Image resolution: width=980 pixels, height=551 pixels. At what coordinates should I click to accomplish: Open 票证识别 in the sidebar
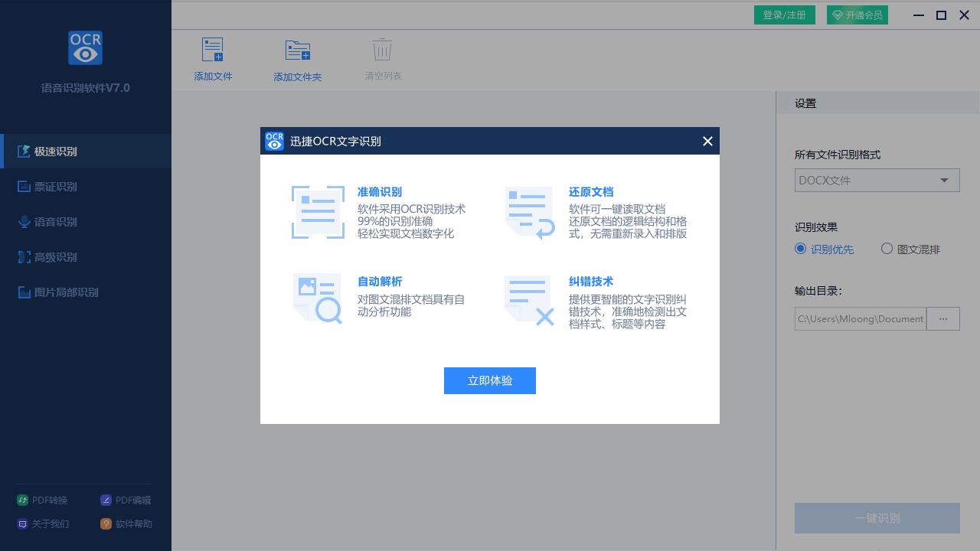pos(86,187)
